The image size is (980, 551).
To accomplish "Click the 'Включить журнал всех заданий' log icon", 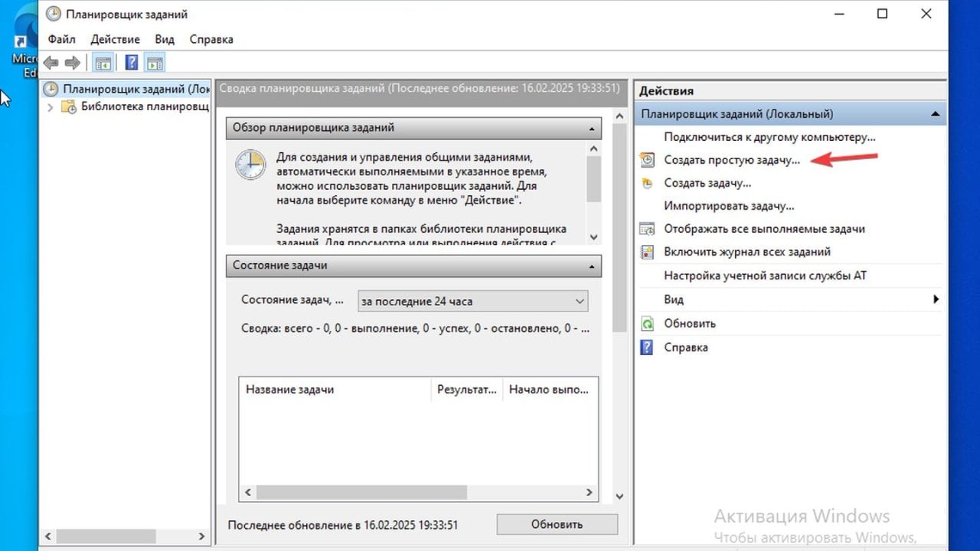I will (x=645, y=252).
